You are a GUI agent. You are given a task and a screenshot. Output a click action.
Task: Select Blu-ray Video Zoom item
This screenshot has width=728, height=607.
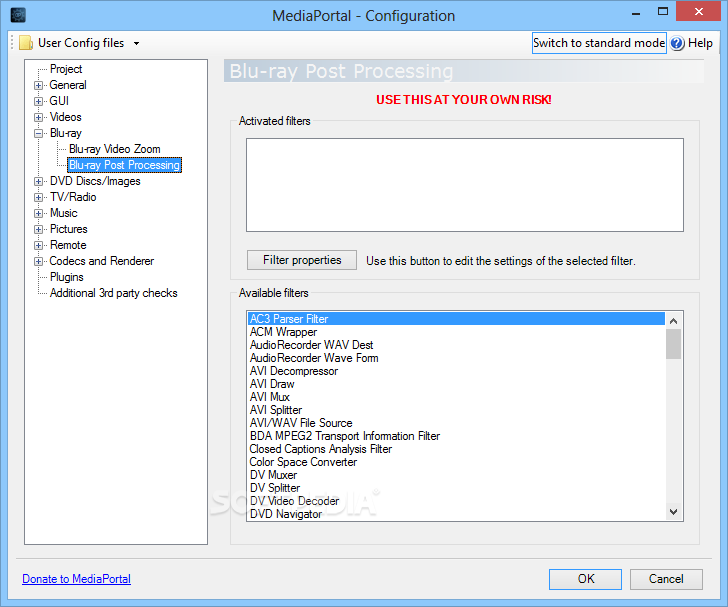(x=115, y=149)
